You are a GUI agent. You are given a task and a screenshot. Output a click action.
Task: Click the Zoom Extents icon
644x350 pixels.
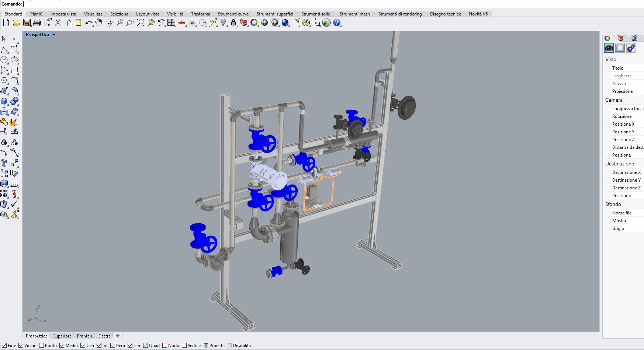[x=141, y=23]
